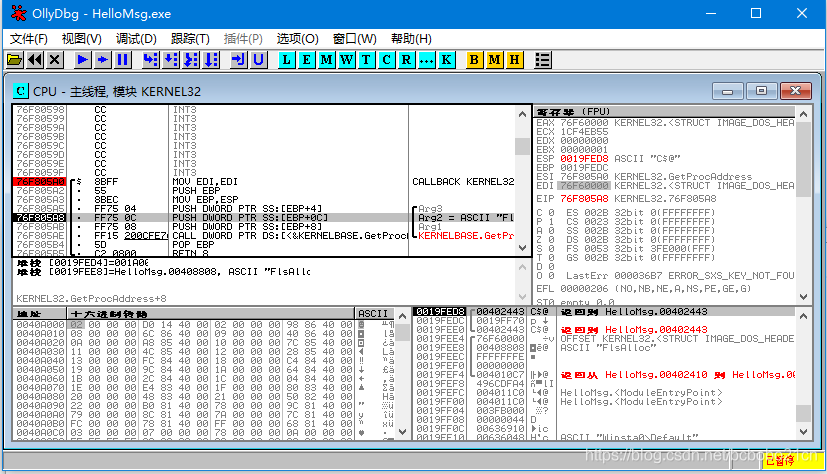
Task: Select breakpoint address 76F805A0 in disassembly
Action: 40,181
